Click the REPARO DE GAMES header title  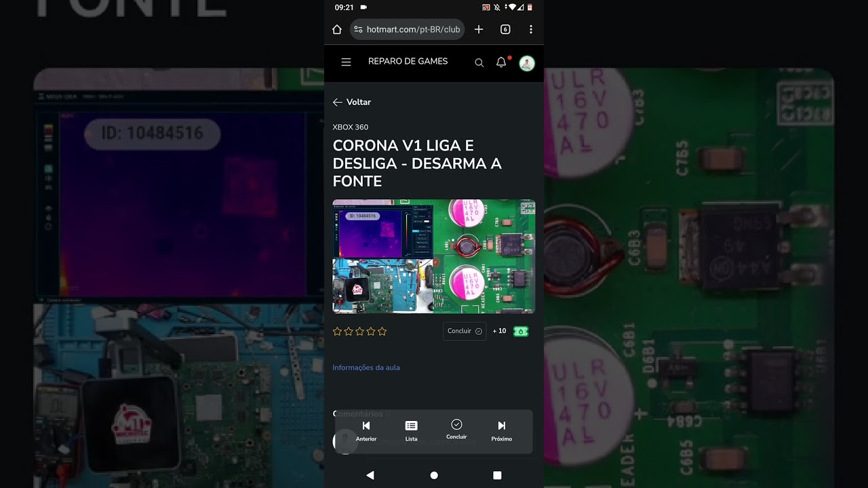click(x=408, y=62)
